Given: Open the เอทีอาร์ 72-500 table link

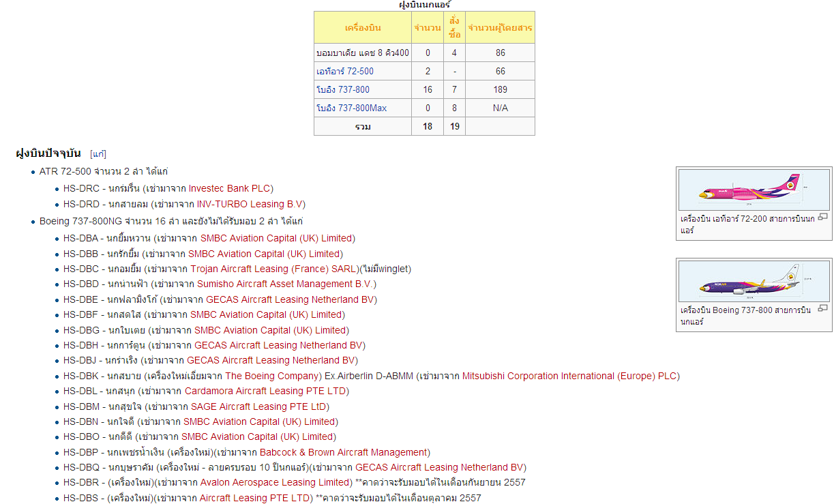Looking at the screenshot, I should 345,71.
